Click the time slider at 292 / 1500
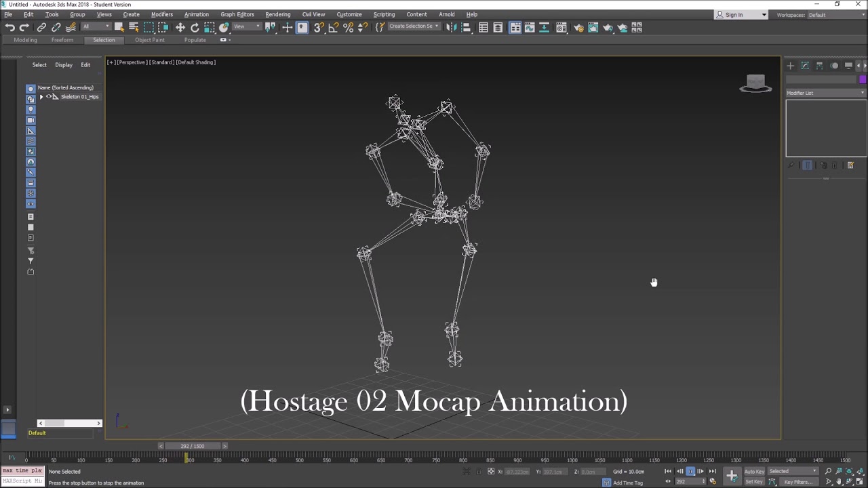 coord(193,446)
